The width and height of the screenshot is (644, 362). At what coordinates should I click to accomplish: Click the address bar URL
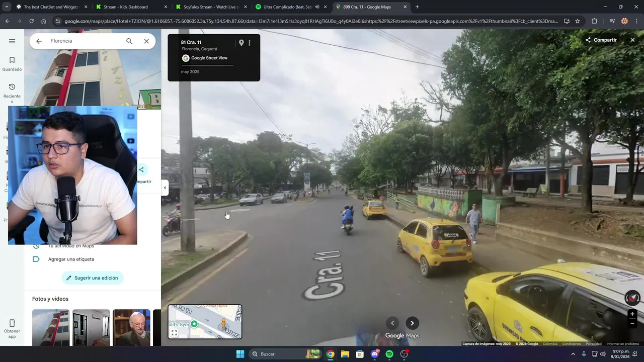[x=311, y=21]
